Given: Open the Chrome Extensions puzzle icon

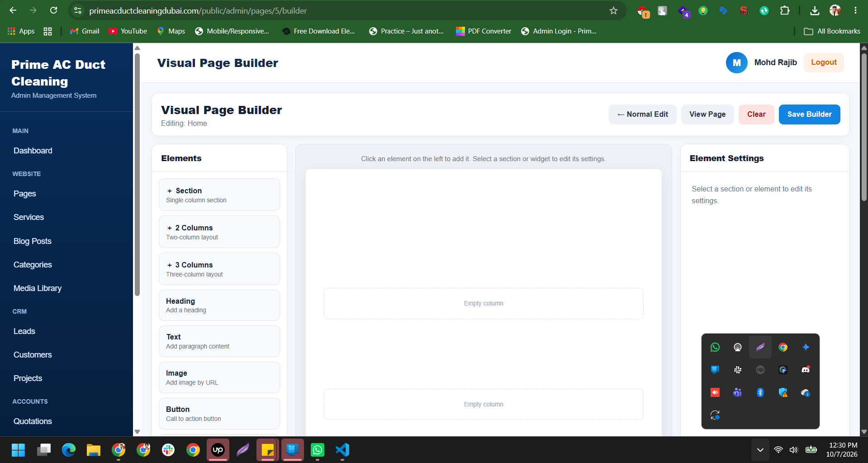Looking at the screenshot, I should pos(785,10).
